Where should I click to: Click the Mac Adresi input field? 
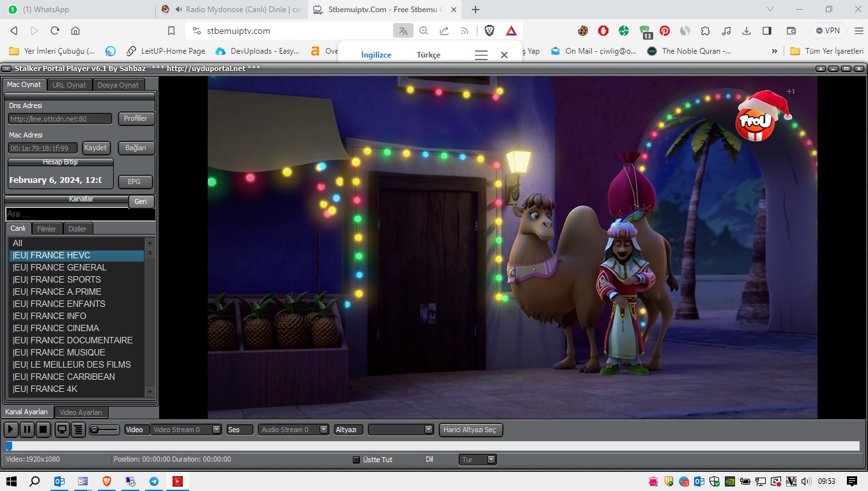tap(43, 148)
